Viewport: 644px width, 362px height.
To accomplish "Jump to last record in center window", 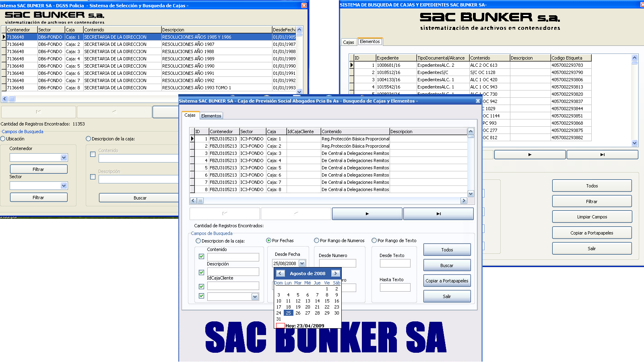I will point(438,214).
